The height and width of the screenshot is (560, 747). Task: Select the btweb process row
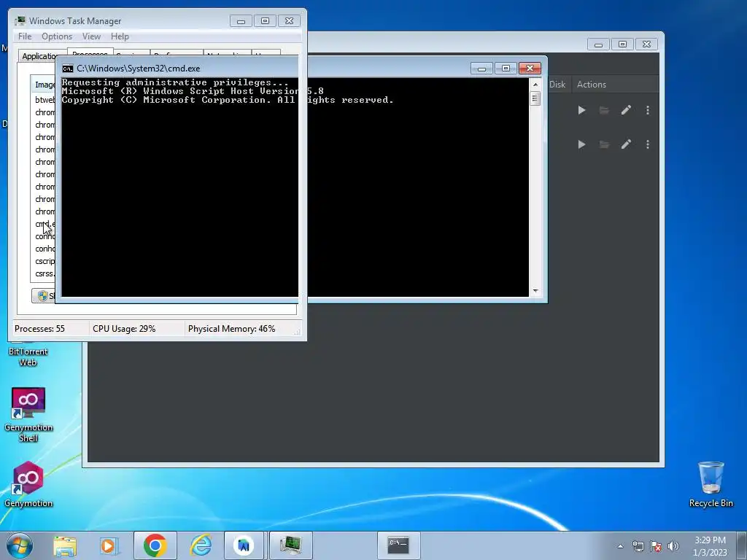click(x=44, y=100)
